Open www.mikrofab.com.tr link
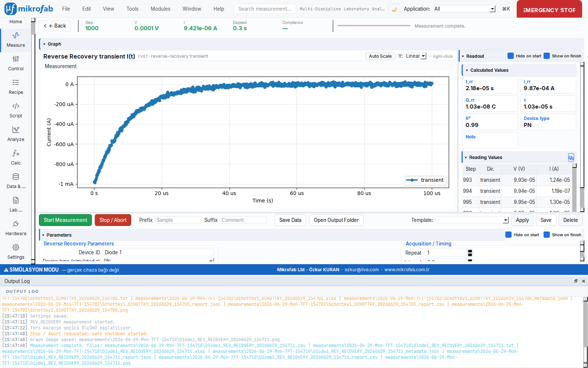The image size is (588, 368). 407,270
